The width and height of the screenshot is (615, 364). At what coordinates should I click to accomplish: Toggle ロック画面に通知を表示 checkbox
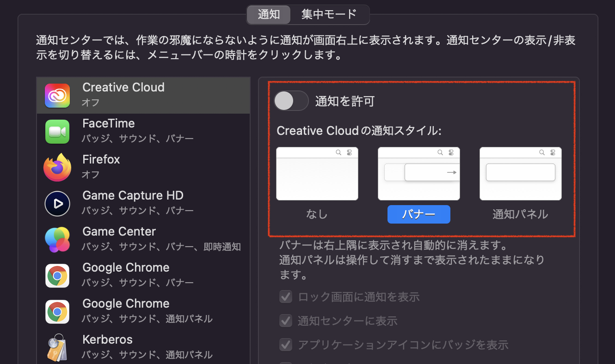286,297
